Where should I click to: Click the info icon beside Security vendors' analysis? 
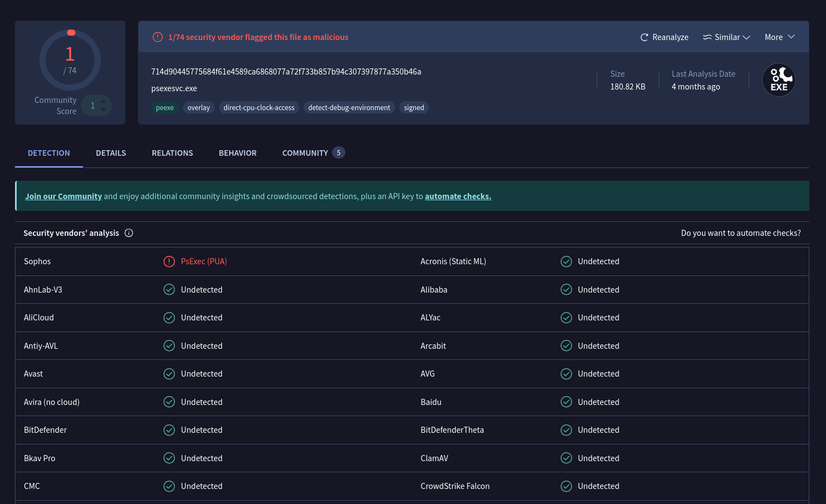point(129,233)
